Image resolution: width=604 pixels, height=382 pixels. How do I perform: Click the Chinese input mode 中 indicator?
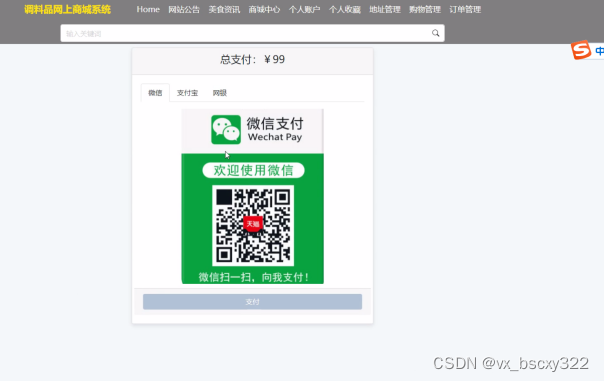coord(599,51)
